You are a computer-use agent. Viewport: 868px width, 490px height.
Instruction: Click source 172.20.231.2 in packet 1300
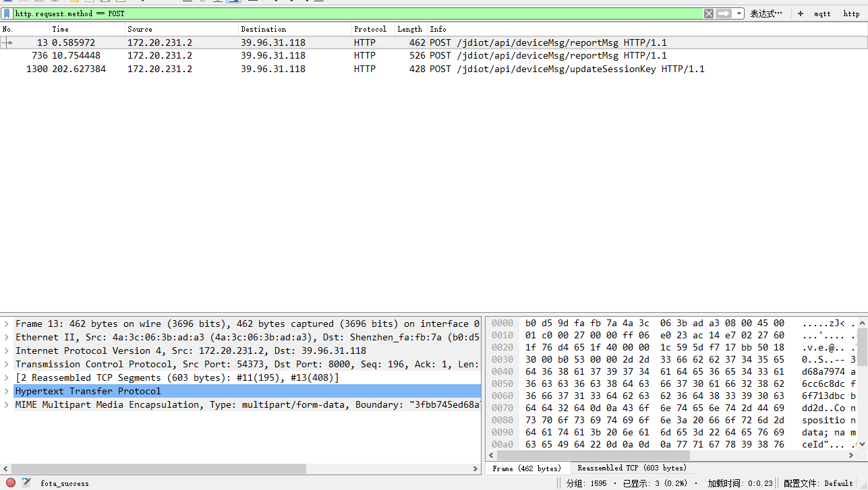(160, 69)
